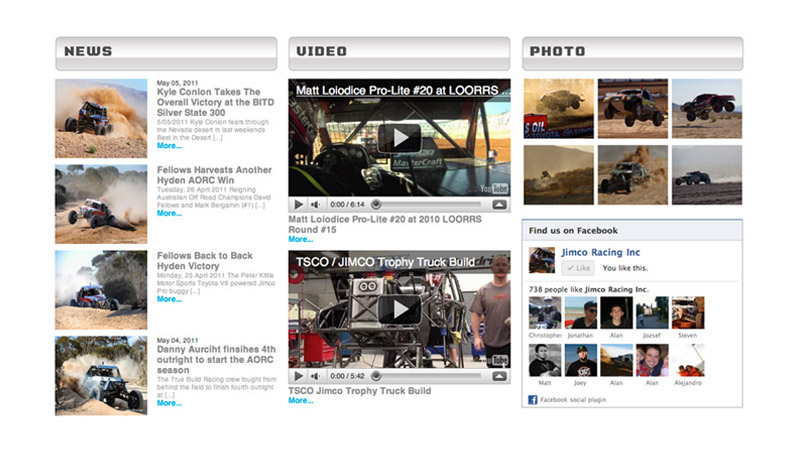Open Danny Auricht news thumbnail image
The height and width of the screenshot is (454, 800).
pyautogui.click(x=101, y=375)
